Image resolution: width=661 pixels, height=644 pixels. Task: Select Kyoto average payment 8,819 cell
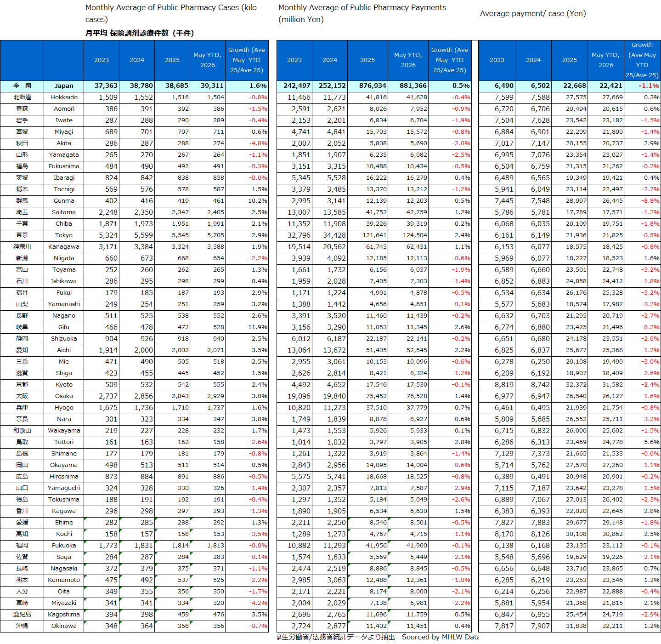pyautogui.click(x=497, y=384)
